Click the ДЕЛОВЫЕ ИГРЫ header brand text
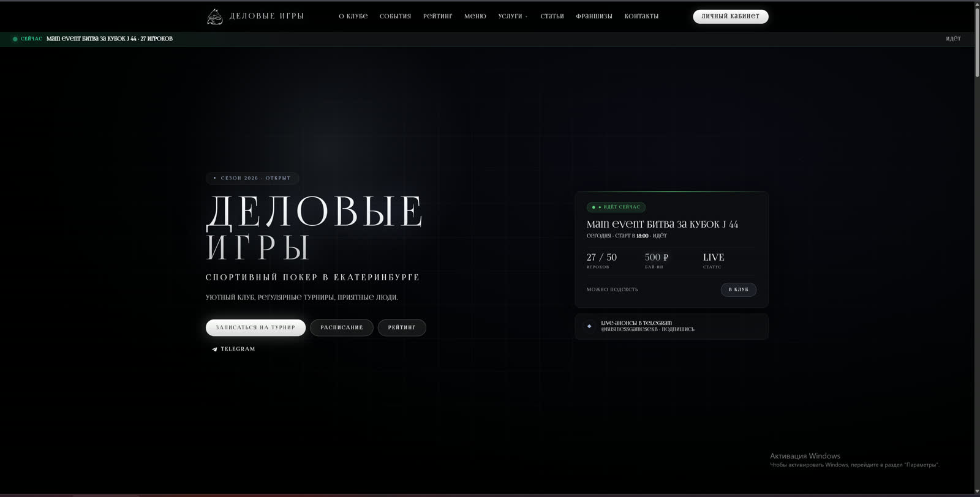 pos(266,17)
